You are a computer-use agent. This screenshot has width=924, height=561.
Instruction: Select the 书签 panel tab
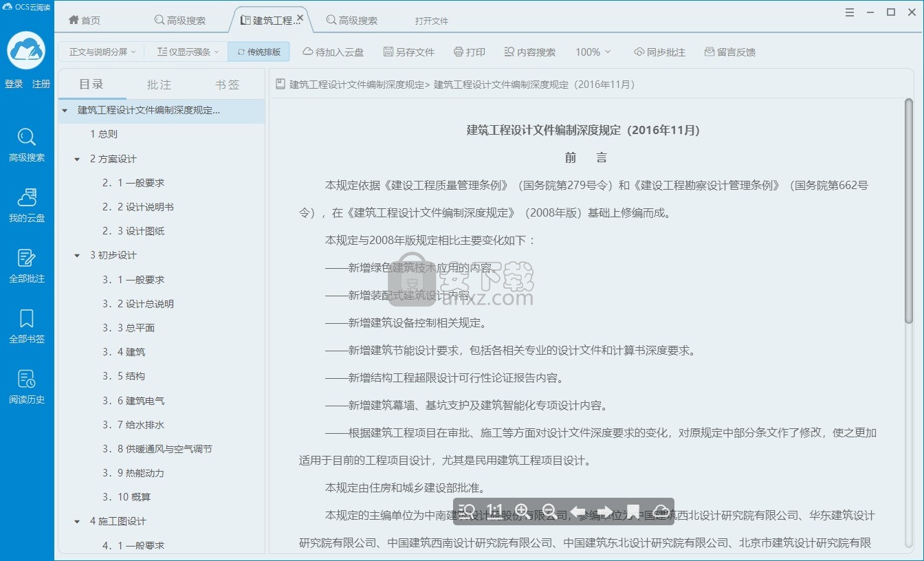228,85
